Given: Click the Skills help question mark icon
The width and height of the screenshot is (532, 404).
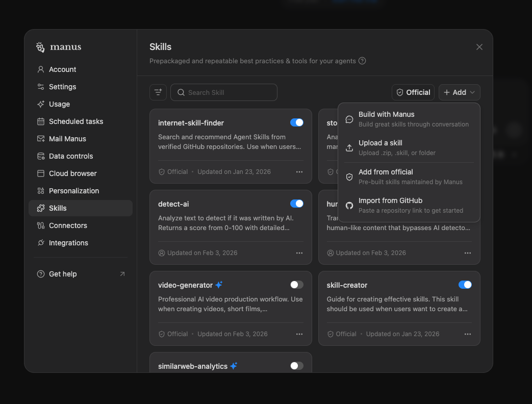Looking at the screenshot, I should tap(362, 61).
